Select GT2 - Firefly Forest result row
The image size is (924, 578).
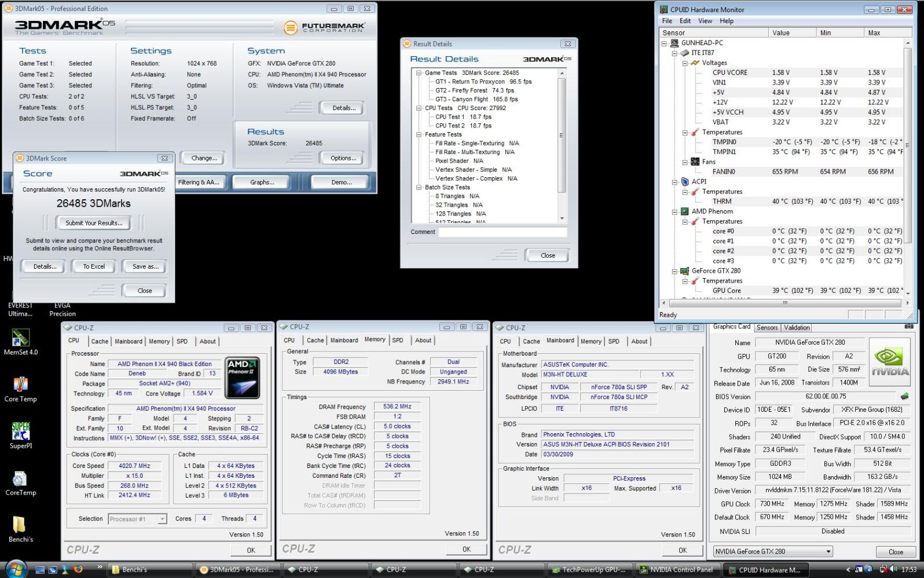(474, 90)
